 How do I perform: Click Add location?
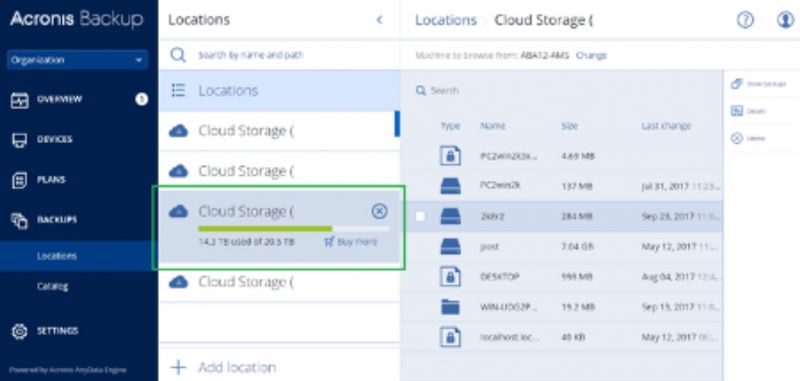237,367
